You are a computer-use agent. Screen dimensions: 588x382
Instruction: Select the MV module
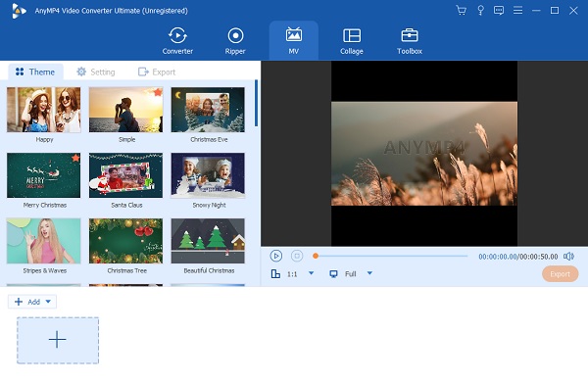294,41
